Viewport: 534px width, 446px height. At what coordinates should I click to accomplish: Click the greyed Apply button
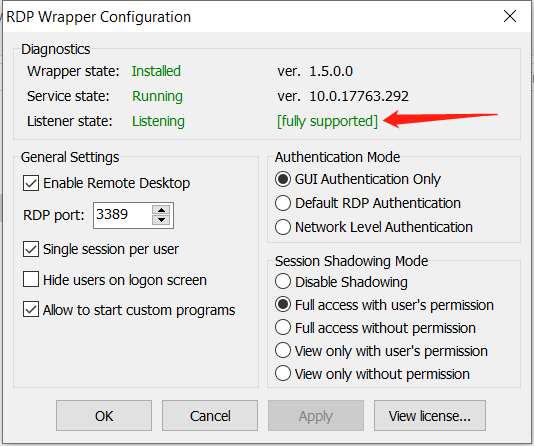(x=316, y=416)
